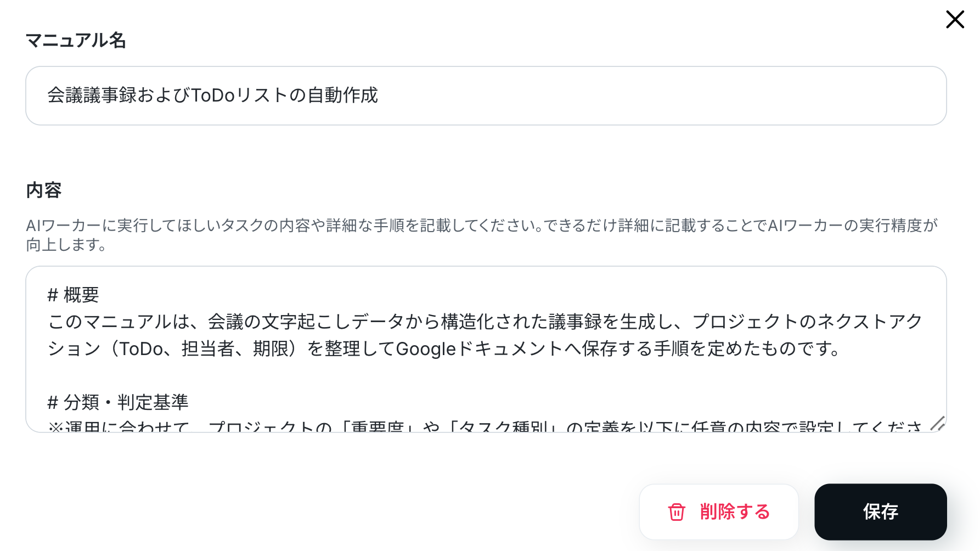Click the trash can icon
Viewport: 980px width, 551px height.
[x=677, y=511]
